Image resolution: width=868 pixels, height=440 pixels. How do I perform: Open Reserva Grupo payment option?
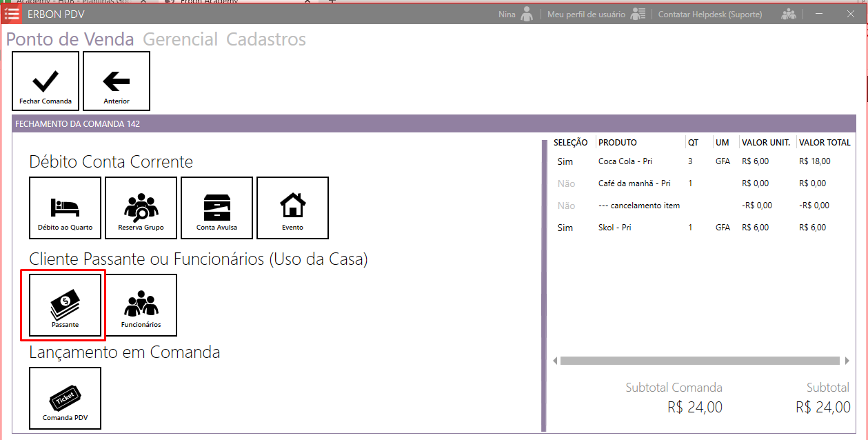tap(141, 208)
